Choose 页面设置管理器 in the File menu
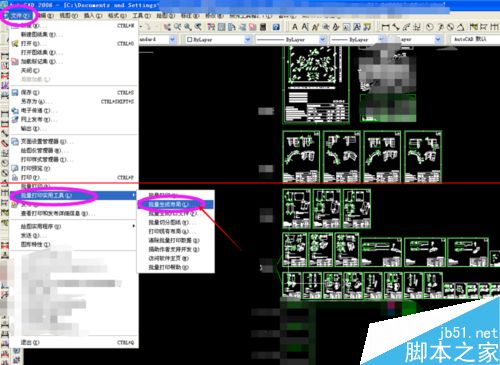Image resolution: width=500 pixels, height=365 pixels. [x=73, y=141]
